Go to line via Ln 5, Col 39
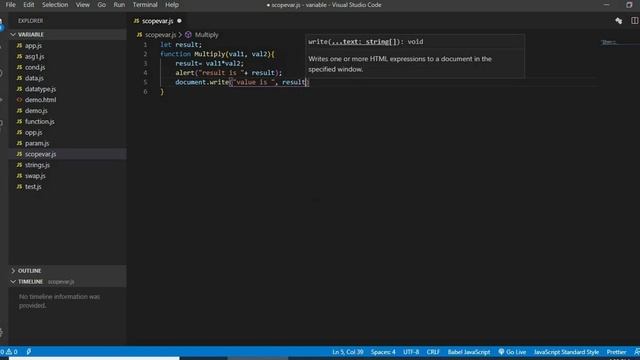The height and width of the screenshot is (360, 640). pyautogui.click(x=347, y=352)
